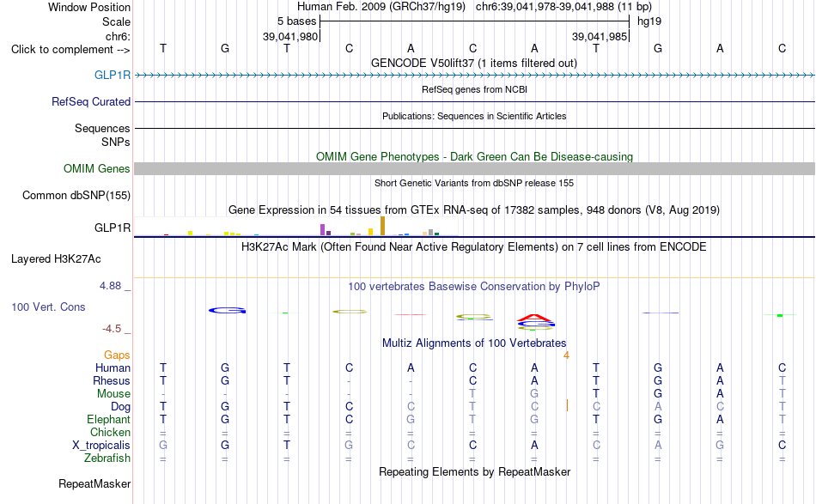
Task: Click the orange gap count 4
Action: click(566, 355)
